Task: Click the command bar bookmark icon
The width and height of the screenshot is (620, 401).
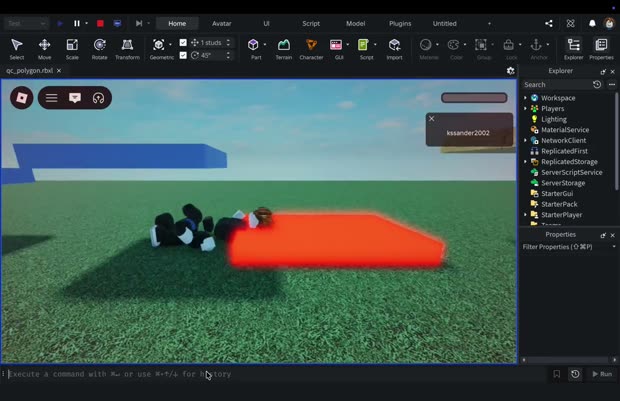Action: [557, 374]
